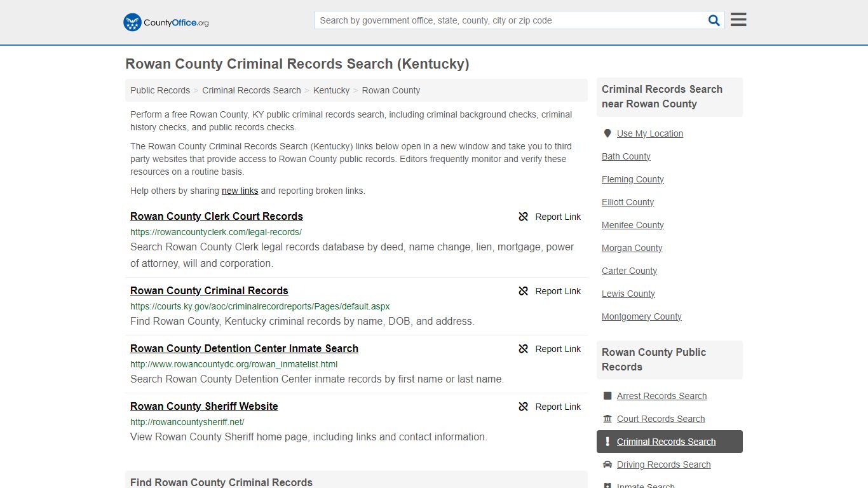This screenshot has height=488, width=868.
Task: Click the CountyOffice.org logo
Action: pos(166,22)
